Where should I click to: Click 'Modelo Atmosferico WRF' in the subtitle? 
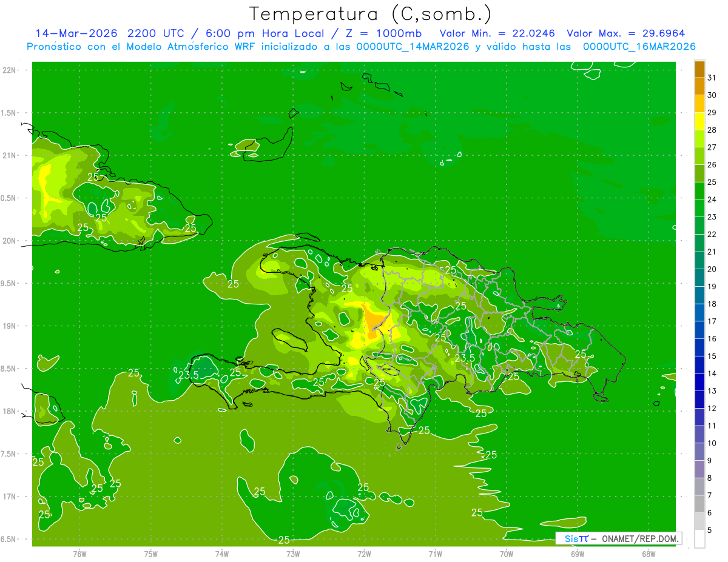coord(190,47)
